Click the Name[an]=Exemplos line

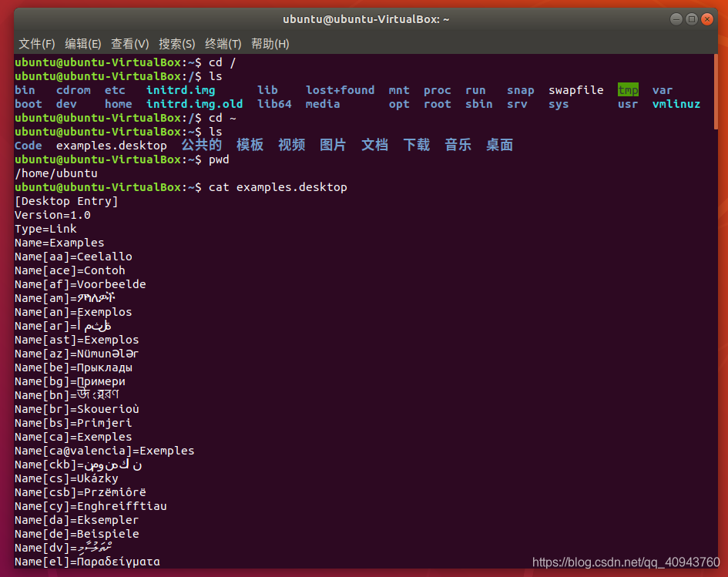[x=73, y=313]
